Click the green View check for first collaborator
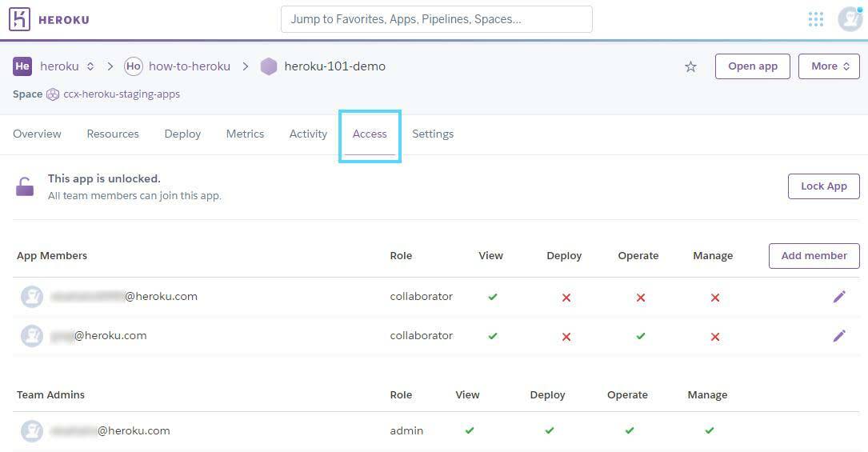868x452 pixels. tap(493, 297)
